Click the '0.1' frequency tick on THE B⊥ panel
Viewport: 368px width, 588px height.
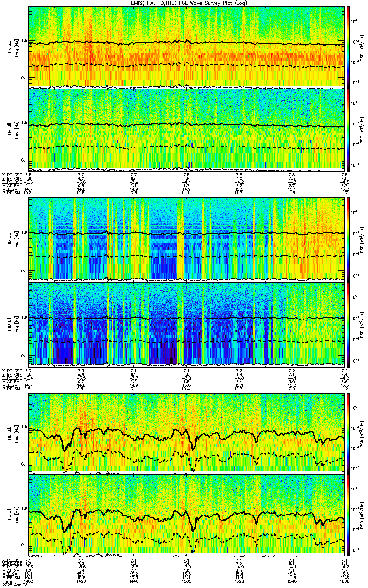pos(24,464)
